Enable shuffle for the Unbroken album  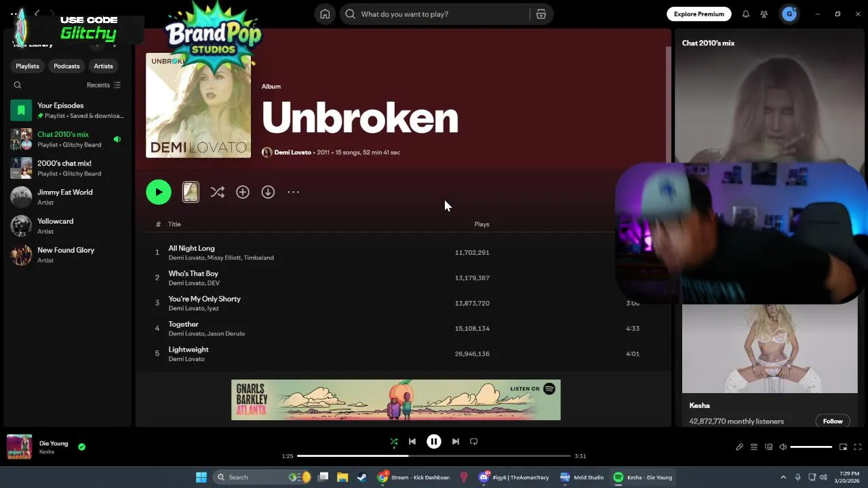217,192
